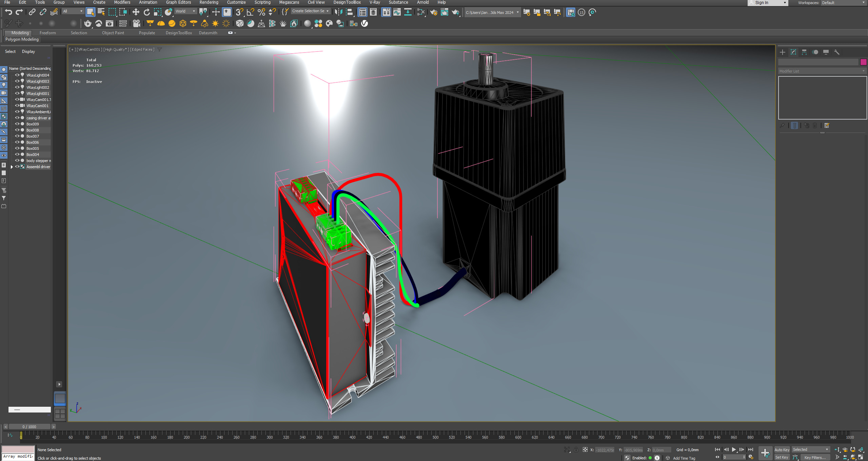The width and height of the screenshot is (868, 461).
Task: Click the Redo arrow icon
Action: [19, 12]
